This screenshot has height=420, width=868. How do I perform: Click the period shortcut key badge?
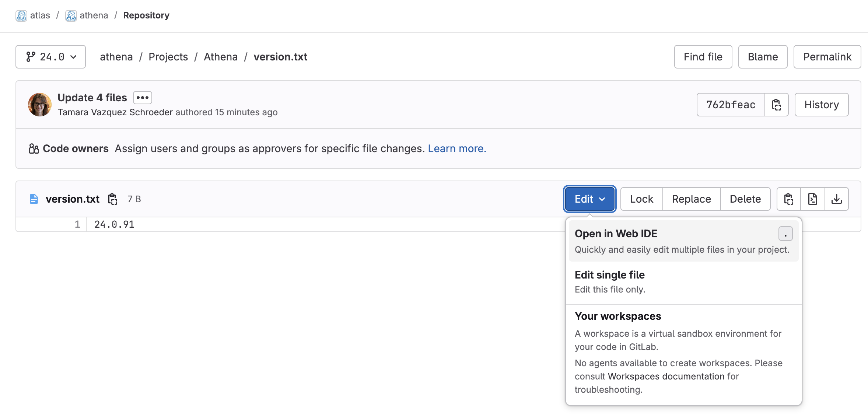[785, 234]
